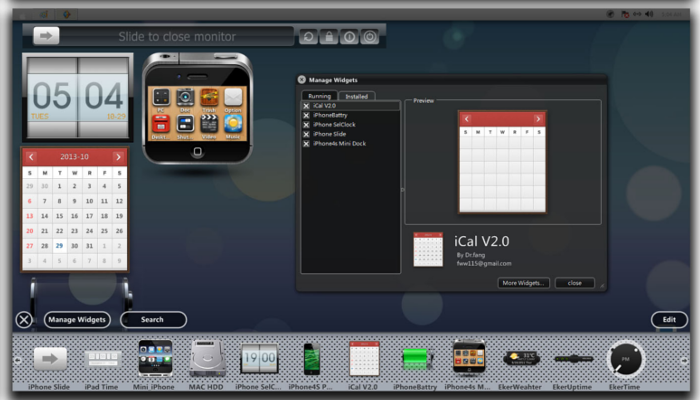Open Music icon on iPhone widget

coord(233,124)
